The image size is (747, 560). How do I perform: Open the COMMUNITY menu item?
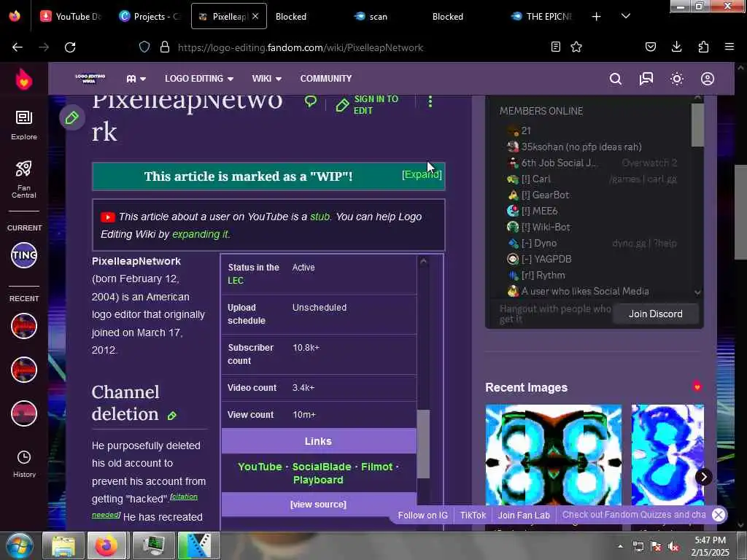click(x=326, y=79)
